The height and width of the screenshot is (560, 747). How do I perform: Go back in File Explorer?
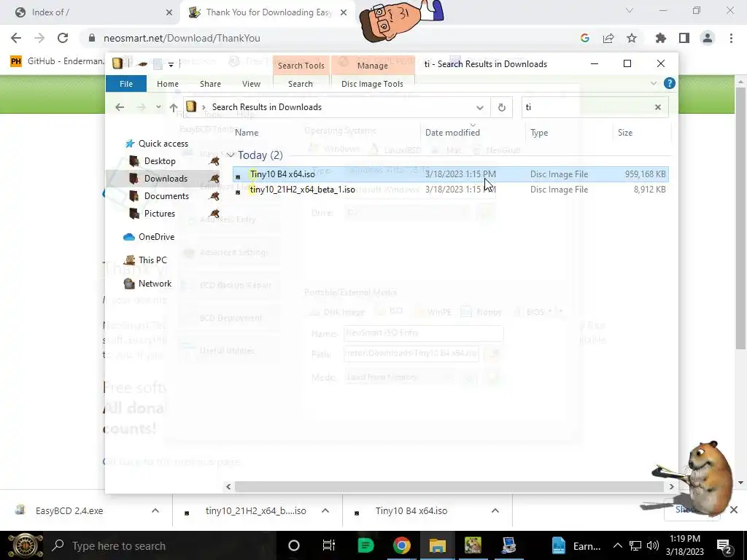coord(120,107)
